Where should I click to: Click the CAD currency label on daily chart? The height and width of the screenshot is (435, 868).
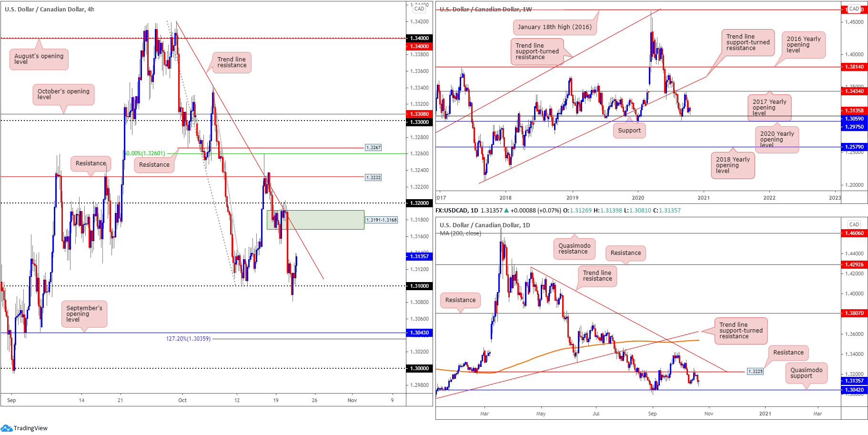pos(854,224)
